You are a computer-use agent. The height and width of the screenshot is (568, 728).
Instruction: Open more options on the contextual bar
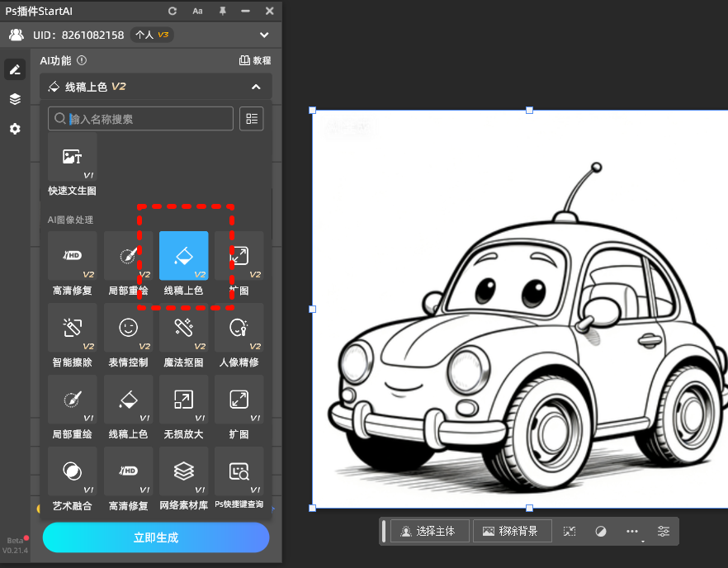(632, 531)
